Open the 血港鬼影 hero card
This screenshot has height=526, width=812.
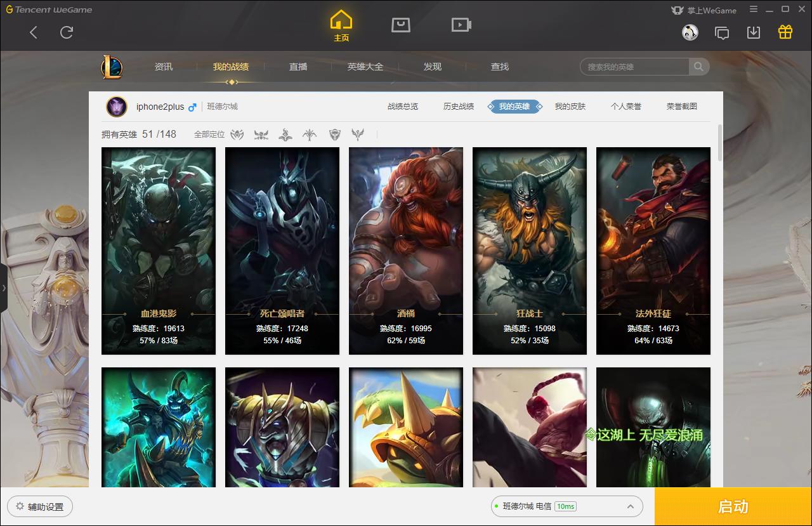point(159,251)
